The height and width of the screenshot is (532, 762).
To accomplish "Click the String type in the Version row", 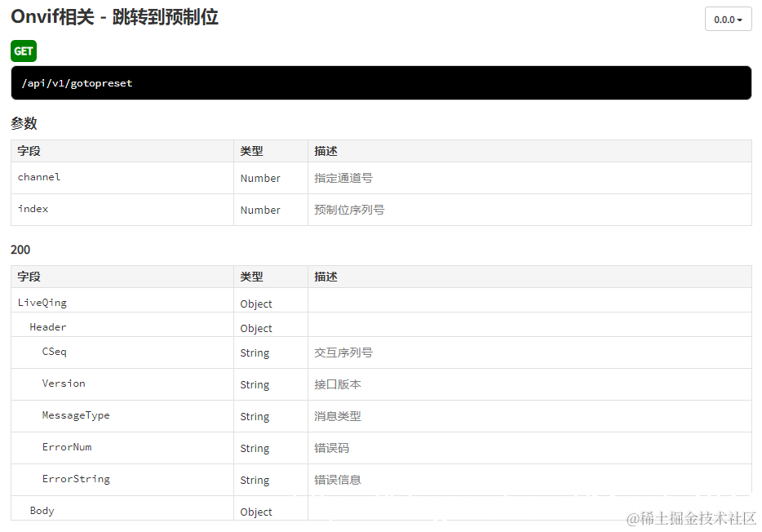I will [255, 385].
